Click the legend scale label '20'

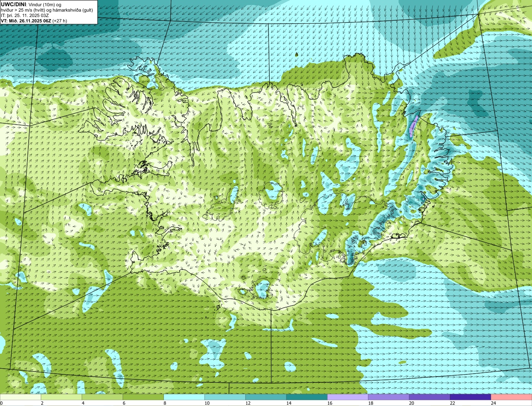(411, 403)
